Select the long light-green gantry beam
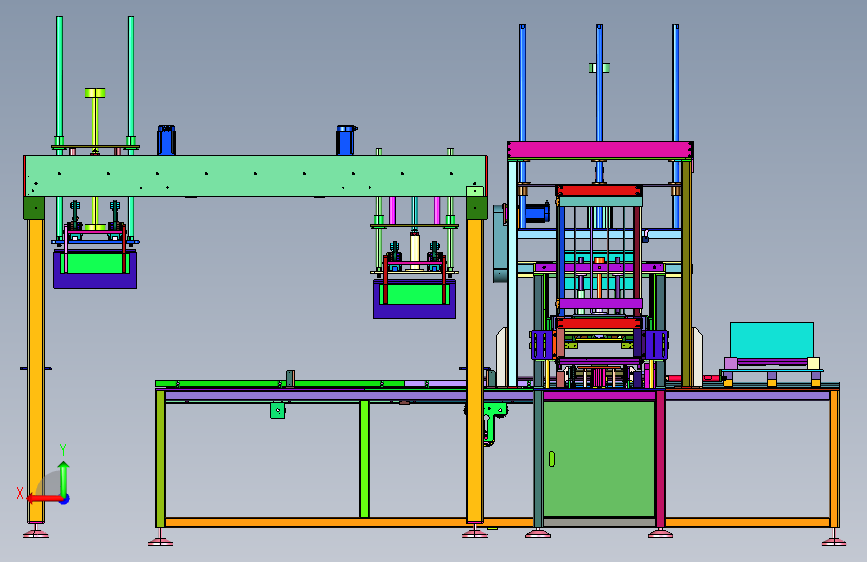 coord(255,176)
